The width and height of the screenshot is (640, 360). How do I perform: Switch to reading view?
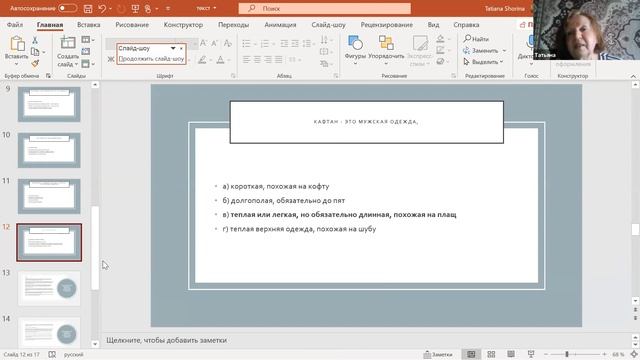point(511,354)
